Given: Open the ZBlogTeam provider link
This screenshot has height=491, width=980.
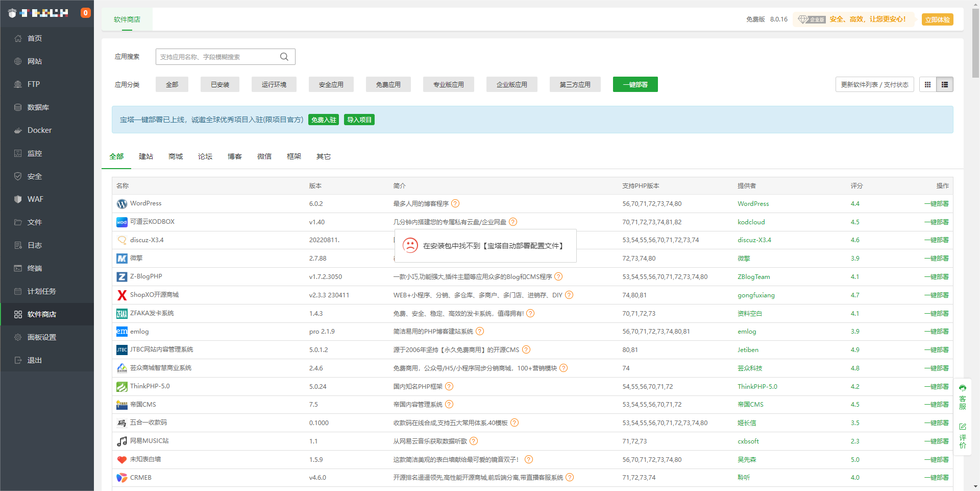Looking at the screenshot, I should [x=754, y=276].
